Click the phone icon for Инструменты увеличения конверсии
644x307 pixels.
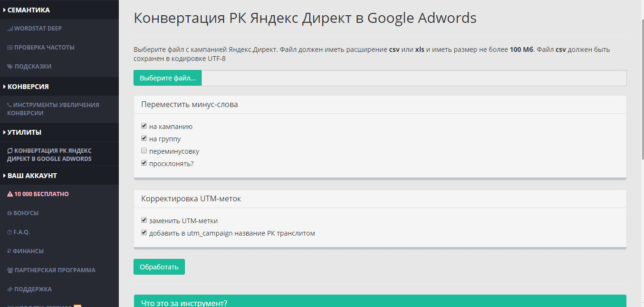(x=10, y=105)
